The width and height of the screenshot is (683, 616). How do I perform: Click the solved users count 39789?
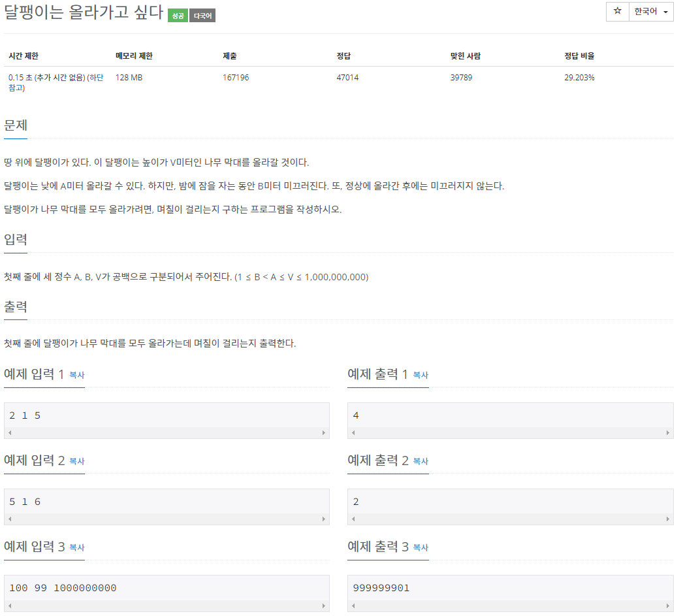[461, 78]
